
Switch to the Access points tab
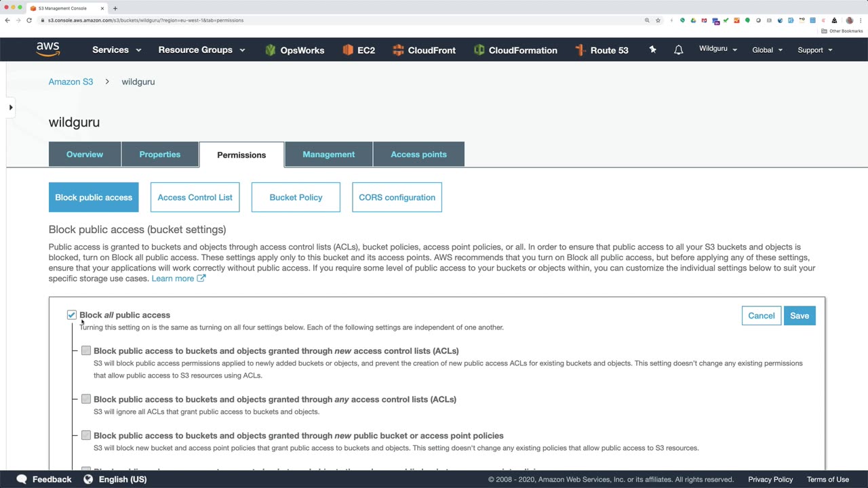tap(419, 155)
